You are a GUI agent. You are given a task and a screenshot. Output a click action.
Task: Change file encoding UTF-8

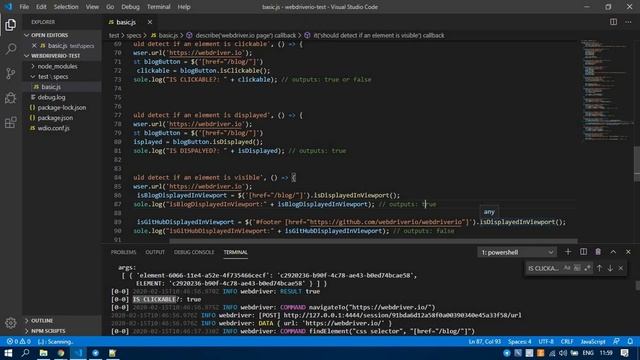(546, 341)
